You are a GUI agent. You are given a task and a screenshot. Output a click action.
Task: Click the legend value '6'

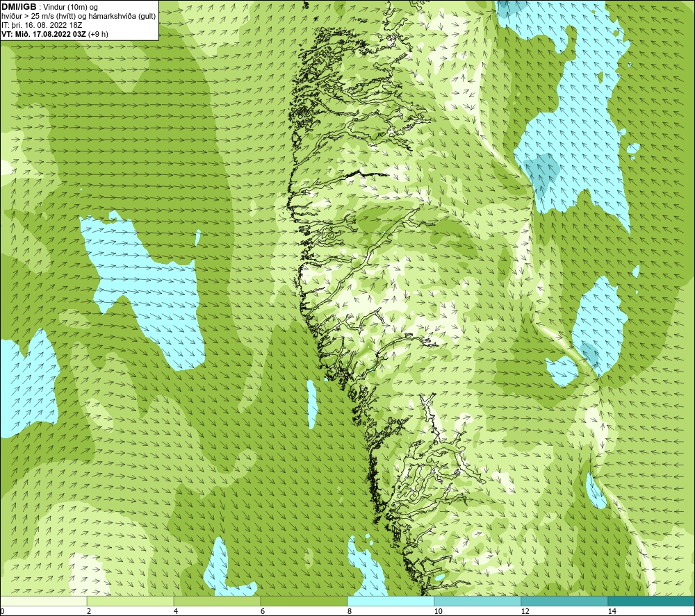pos(263,612)
